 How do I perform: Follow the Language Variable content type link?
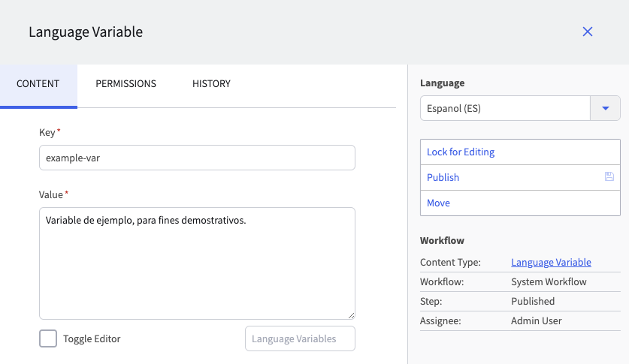[551, 262]
